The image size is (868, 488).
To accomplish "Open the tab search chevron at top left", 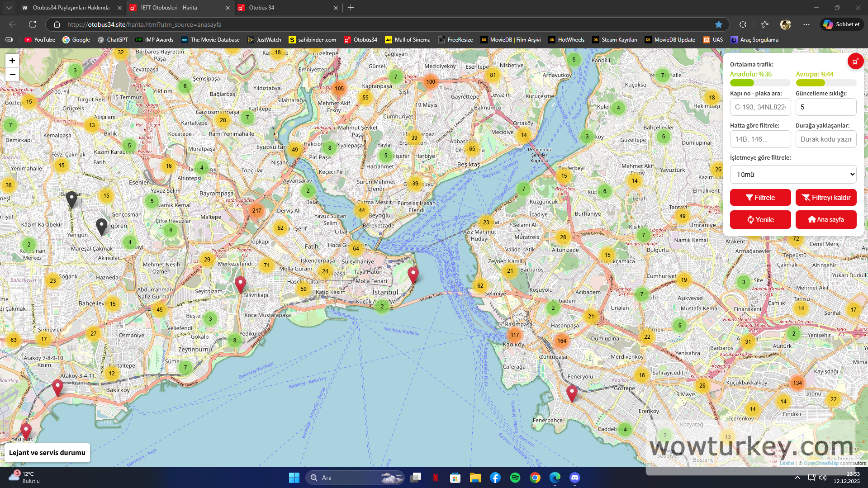I will [9, 7].
